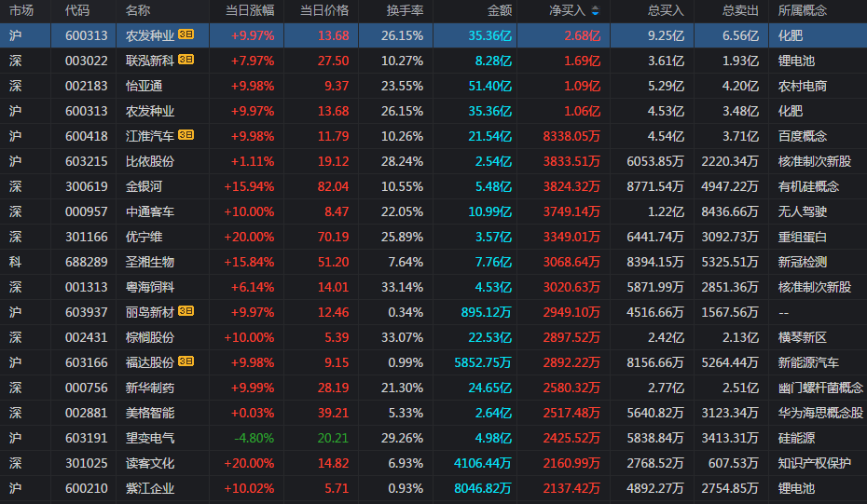Click the 33.14% turnover cell
This screenshot has width=867, height=504.
(403, 287)
